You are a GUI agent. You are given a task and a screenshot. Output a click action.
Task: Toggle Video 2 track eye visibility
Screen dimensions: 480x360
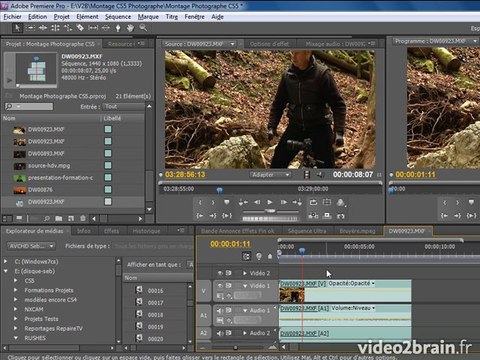point(220,273)
